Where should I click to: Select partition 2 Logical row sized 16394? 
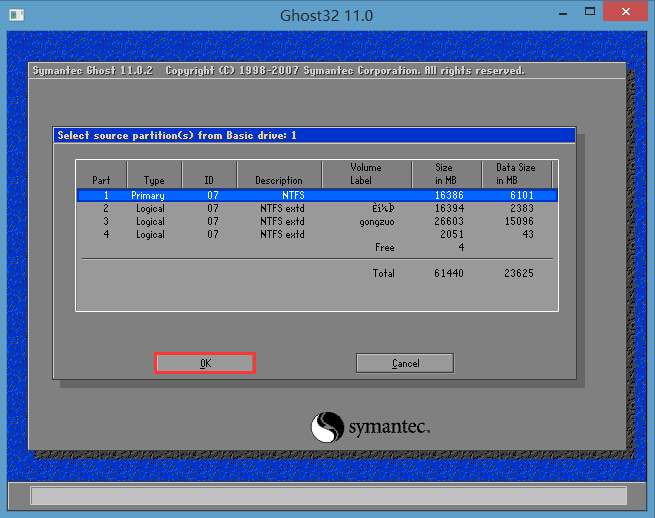click(x=317, y=208)
